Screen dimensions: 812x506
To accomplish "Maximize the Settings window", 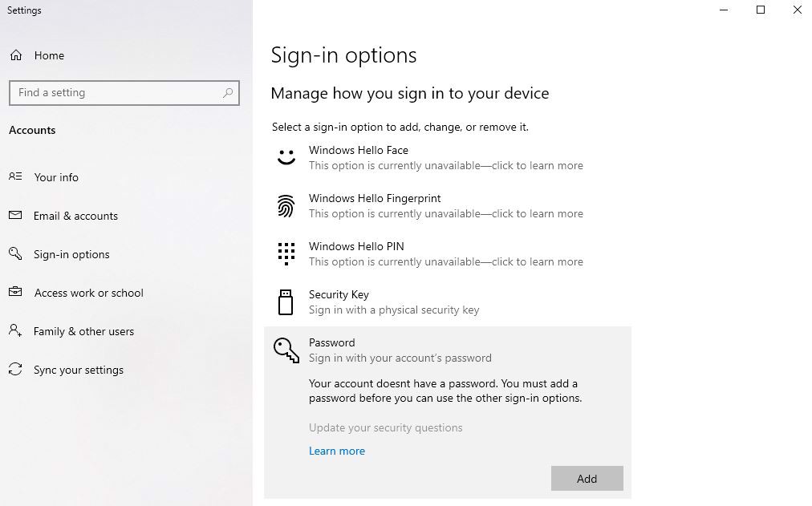I will (x=760, y=10).
